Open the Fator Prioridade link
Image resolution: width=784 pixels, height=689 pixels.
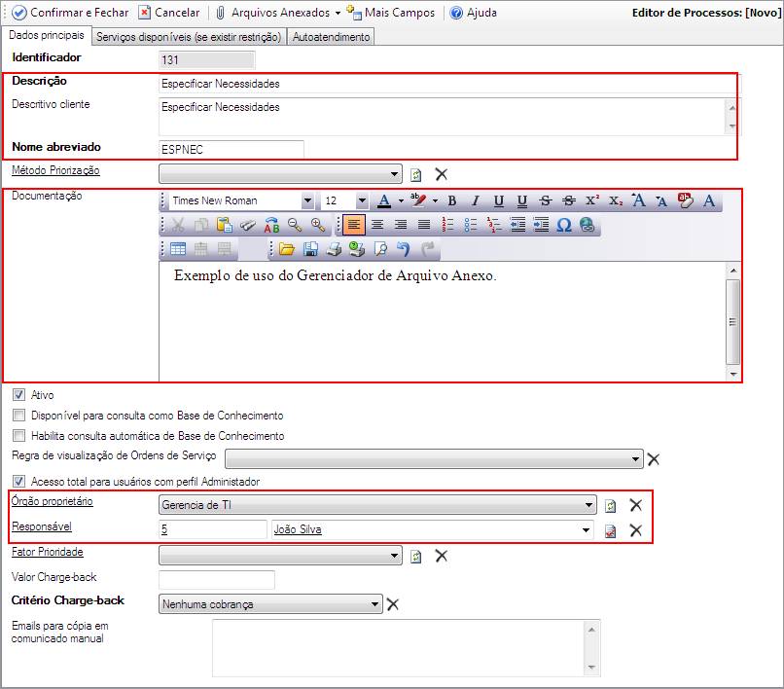[x=48, y=552]
